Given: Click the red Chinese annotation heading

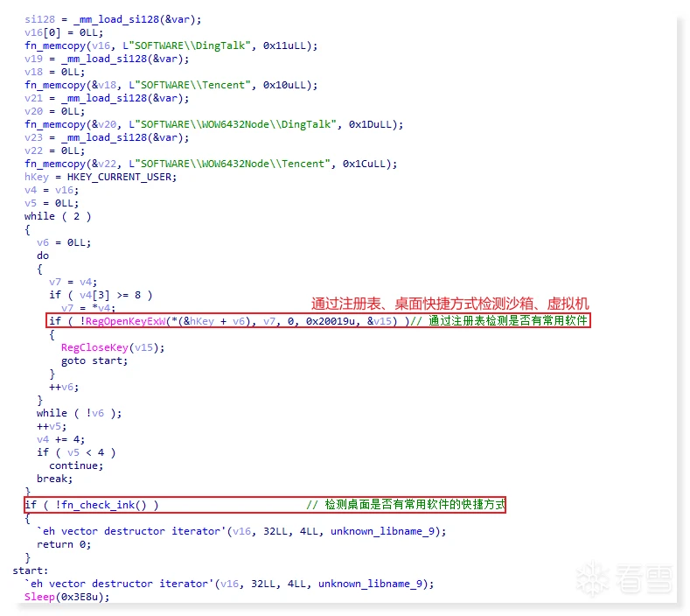Looking at the screenshot, I should tap(450, 304).
